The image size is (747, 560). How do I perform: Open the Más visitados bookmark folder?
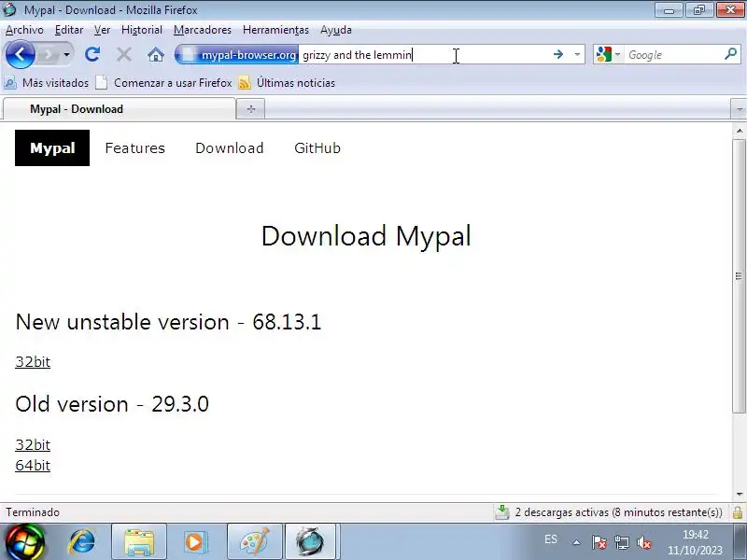(46, 83)
